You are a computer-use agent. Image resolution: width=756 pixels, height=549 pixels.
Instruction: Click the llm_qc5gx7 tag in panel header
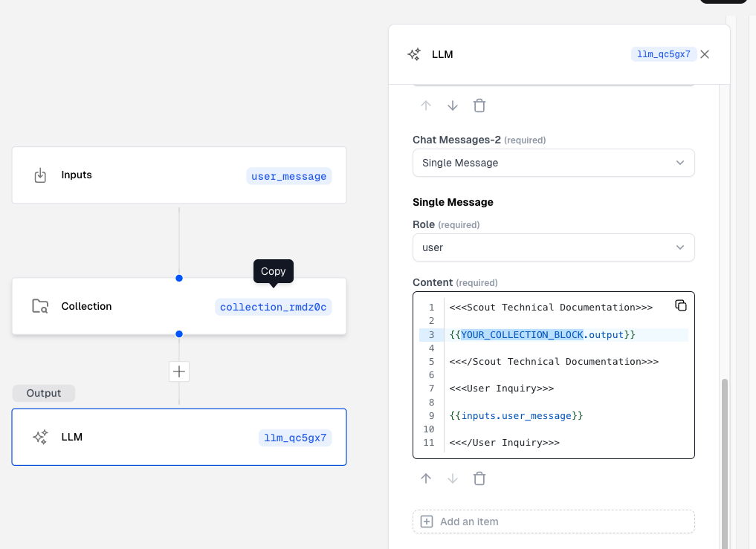pos(664,54)
